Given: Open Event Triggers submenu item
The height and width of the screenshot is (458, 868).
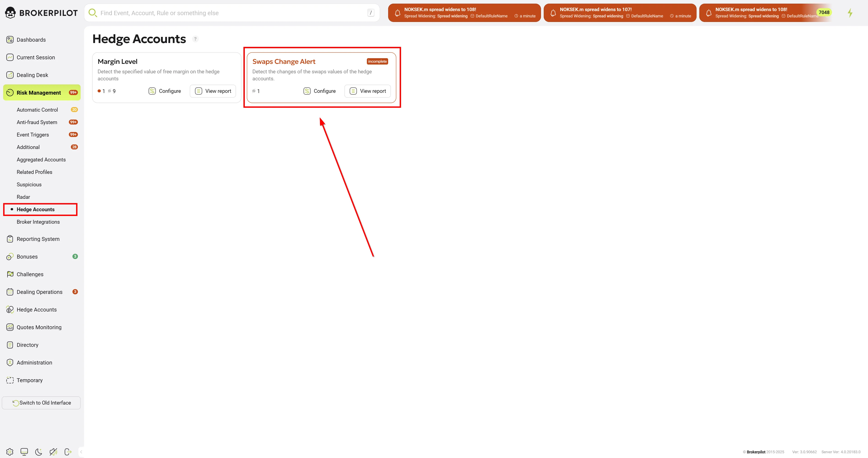Looking at the screenshot, I should [x=33, y=135].
